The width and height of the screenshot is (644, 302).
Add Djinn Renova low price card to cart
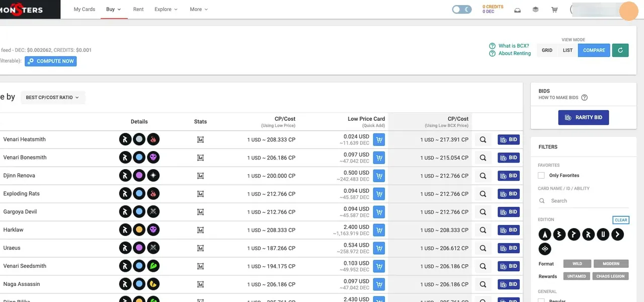(379, 176)
